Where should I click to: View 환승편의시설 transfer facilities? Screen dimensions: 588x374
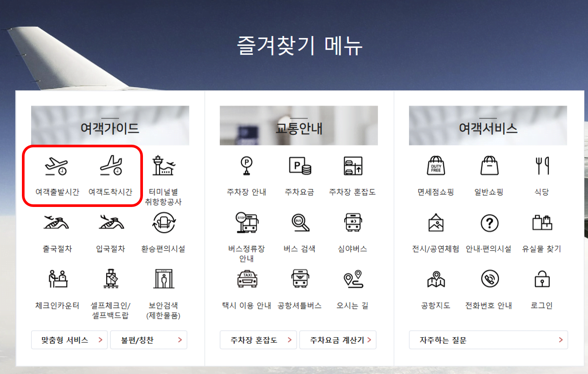click(x=163, y=230)
